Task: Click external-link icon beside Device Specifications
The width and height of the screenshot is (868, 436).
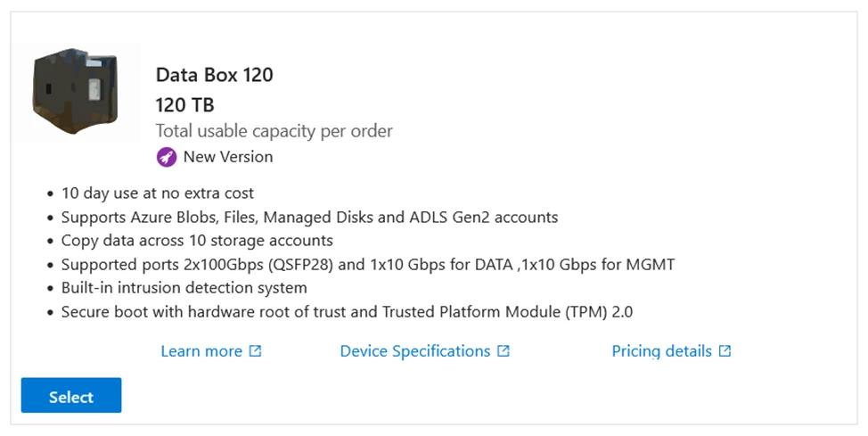Action: 504,350
